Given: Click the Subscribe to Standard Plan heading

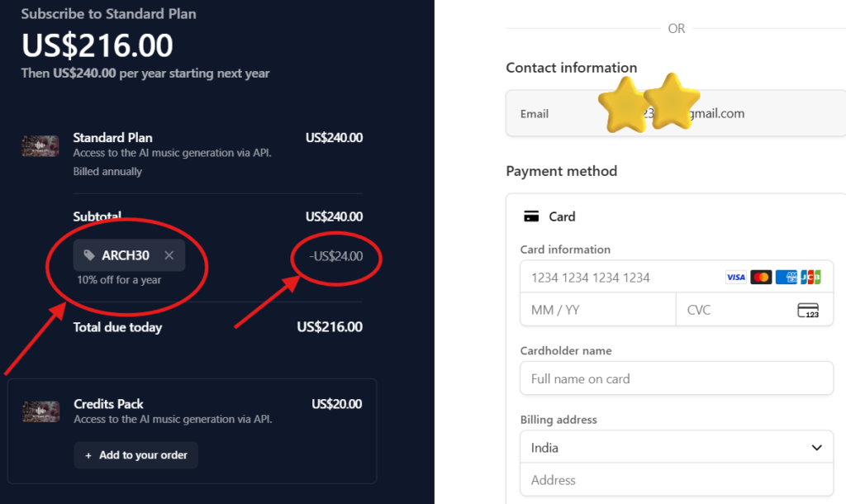Looking at the screenshot, I should pyautogui.click(x=108, y=13).
